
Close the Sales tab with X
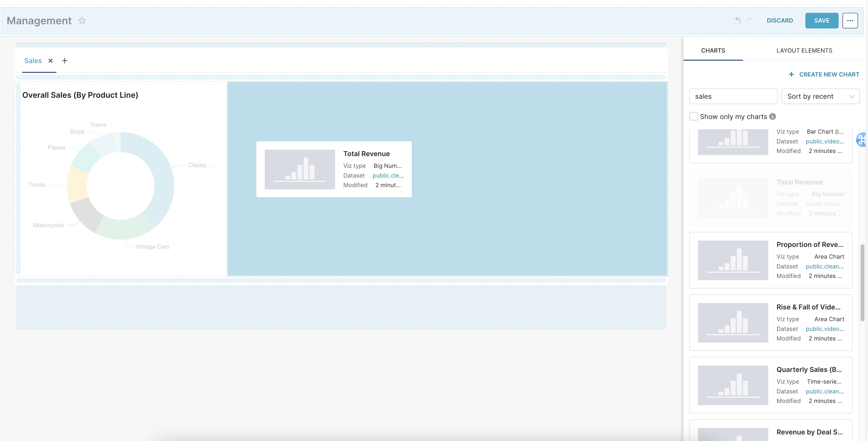pyautogui.click(x=51, y=61)
